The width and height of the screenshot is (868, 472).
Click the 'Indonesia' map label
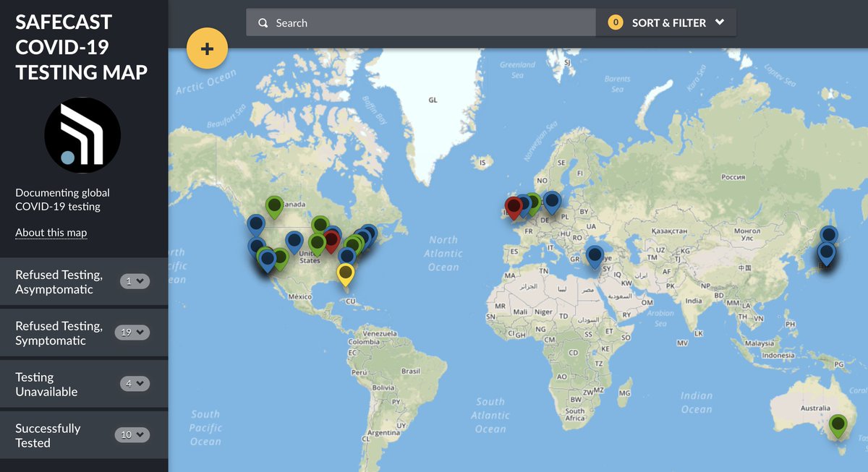[778, 356]
